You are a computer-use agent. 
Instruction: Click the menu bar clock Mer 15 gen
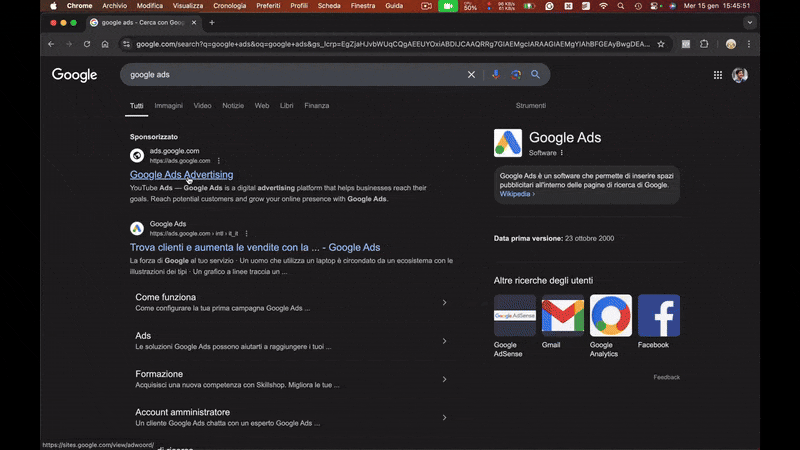click(717, 6)
